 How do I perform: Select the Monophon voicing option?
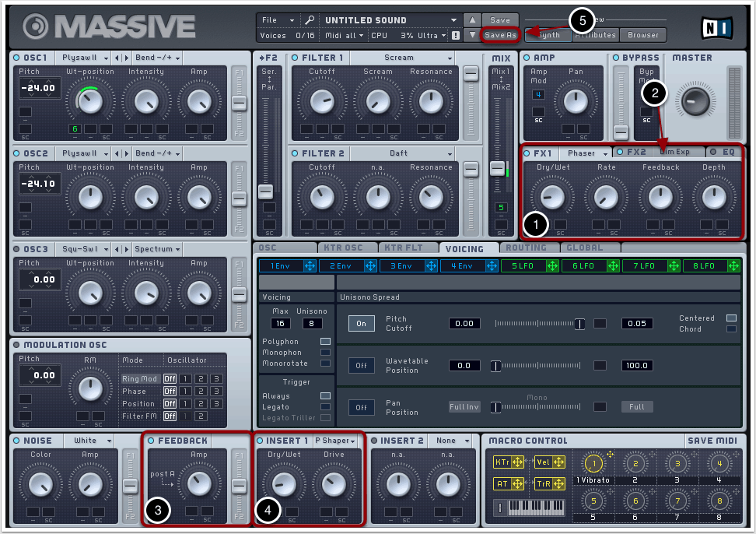[x=325, y=353]
